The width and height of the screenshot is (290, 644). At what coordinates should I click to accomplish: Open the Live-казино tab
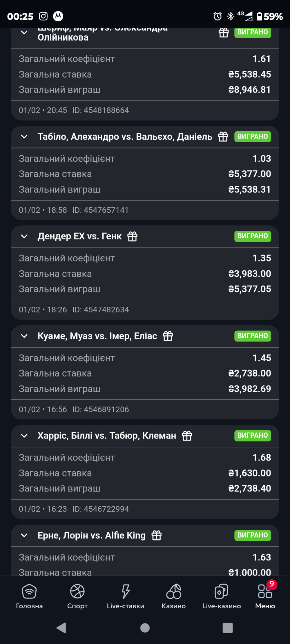coord(222,596)
